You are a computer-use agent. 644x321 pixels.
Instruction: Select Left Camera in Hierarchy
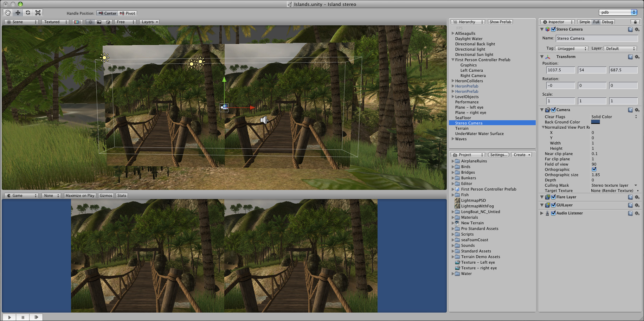pyautogui.click(x=471, y=70)
